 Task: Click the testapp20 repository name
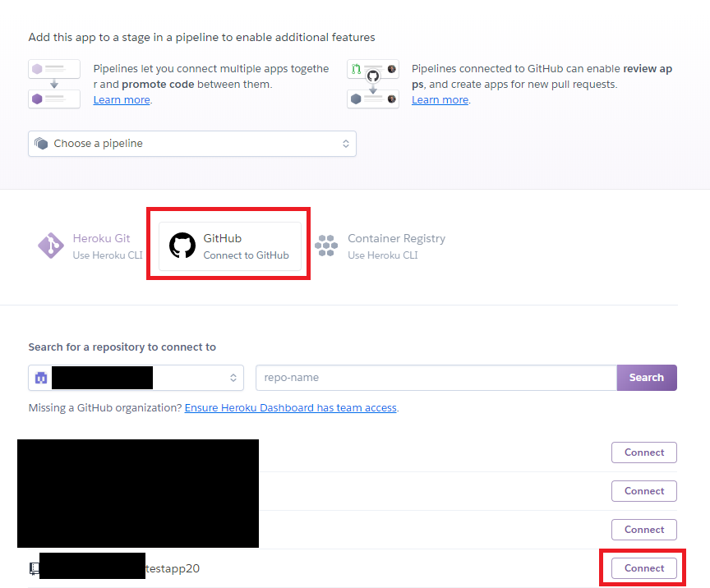(x=173, y=568)
